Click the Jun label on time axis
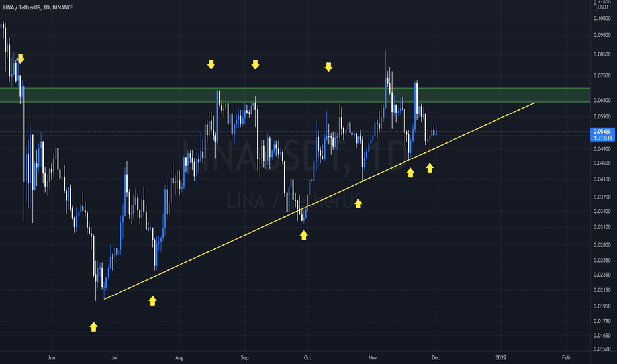617x364 pixels. pos(51,358)
